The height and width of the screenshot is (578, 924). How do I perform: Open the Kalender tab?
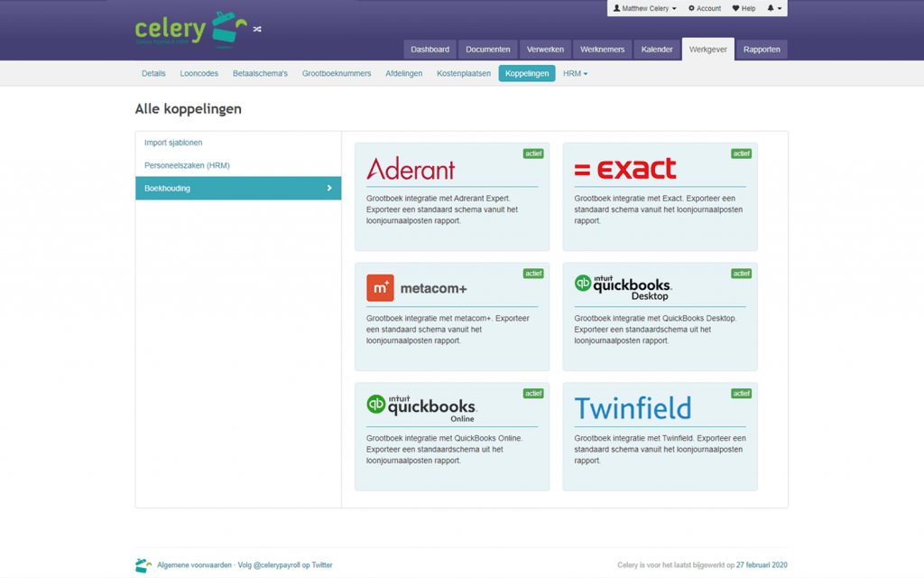[657, 50]
